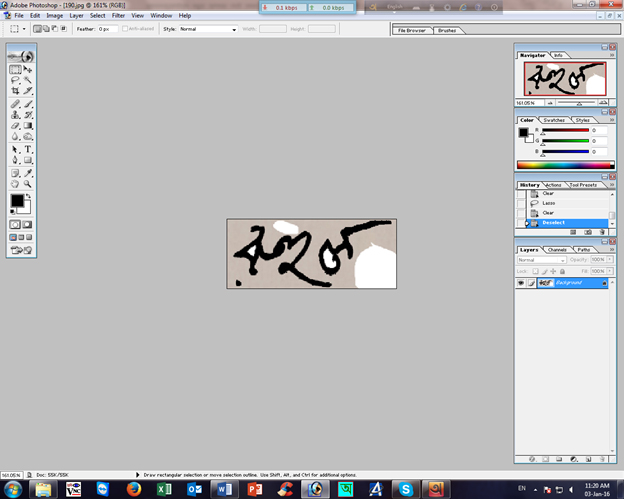
Task: Select the Pen tool
Action: click(x=15, y=160)
